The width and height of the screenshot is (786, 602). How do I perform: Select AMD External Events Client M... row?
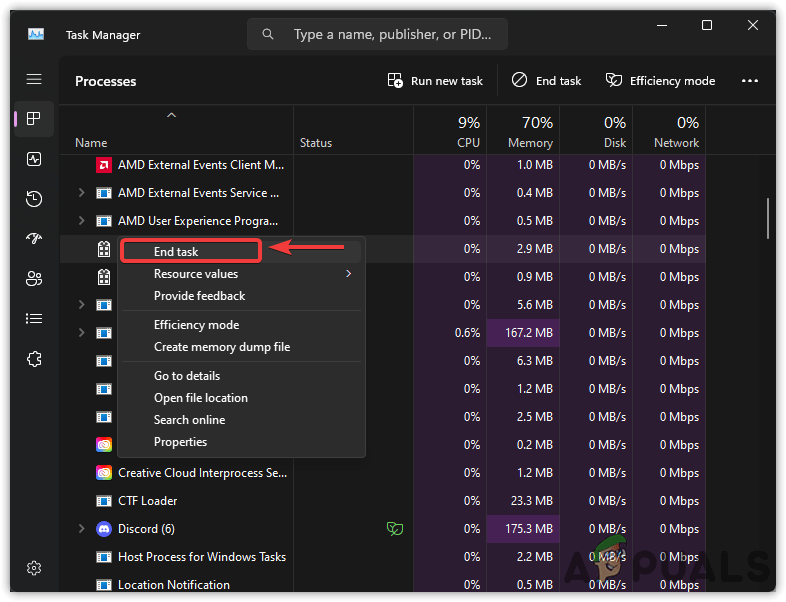point(382,165)
